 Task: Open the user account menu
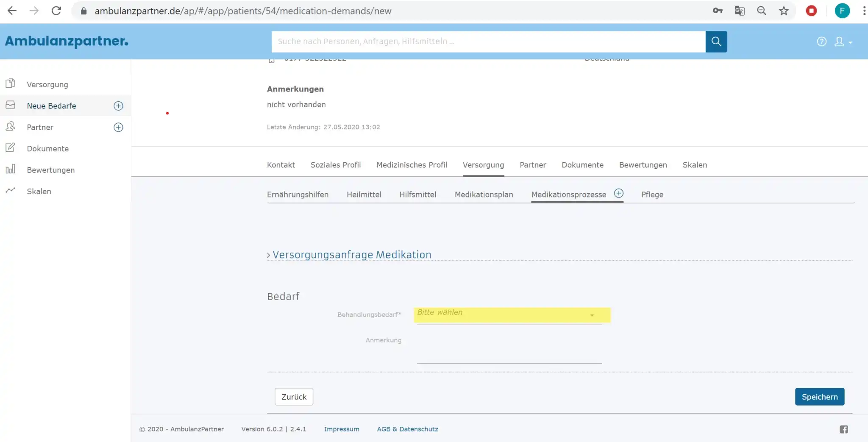[x=843, y=42]
